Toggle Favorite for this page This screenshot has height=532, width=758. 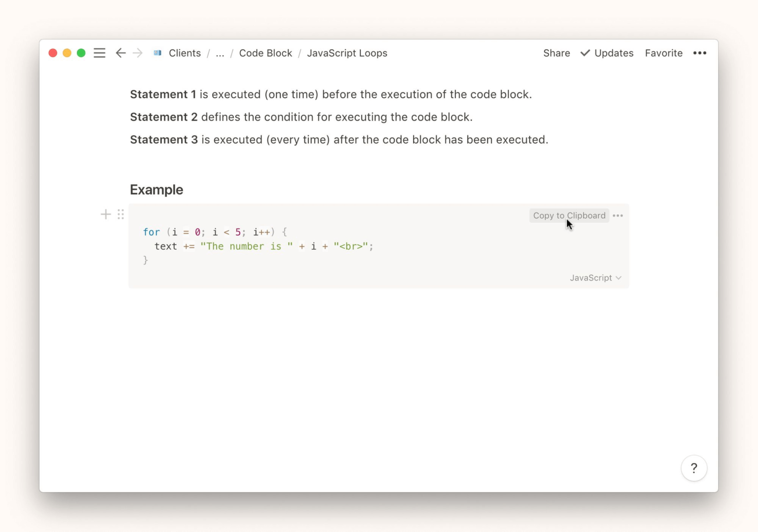tap(663, 53)
